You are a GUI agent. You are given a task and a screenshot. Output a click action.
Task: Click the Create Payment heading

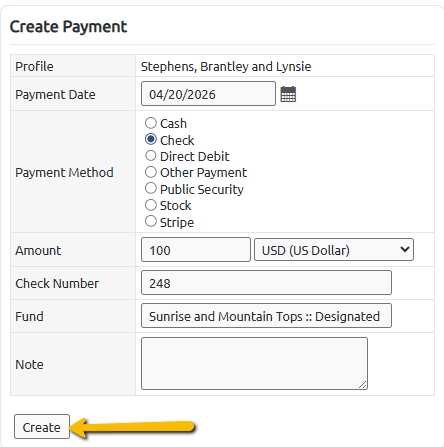pyautogui.click(x=68, y=27)
